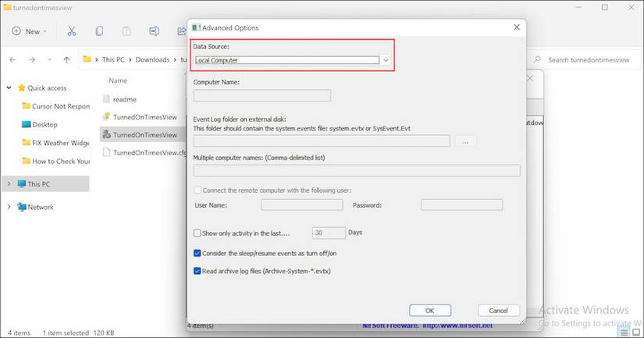Uncheck 'Consider the sleep/resume events as turn off/on'
Image resolution: width=644 pixels, height=338 pixels.
coord(197,254)
